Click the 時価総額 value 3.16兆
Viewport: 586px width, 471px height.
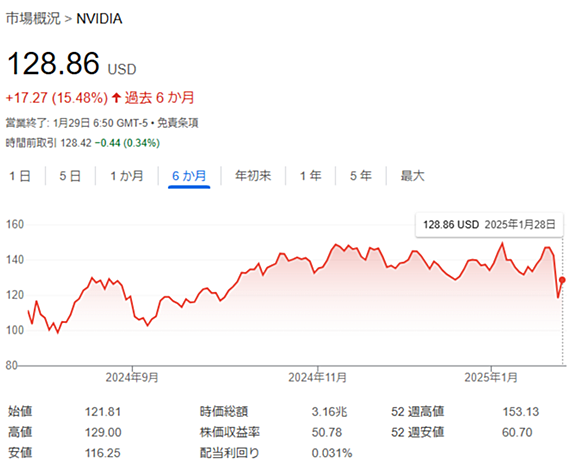tap(330, 412)
